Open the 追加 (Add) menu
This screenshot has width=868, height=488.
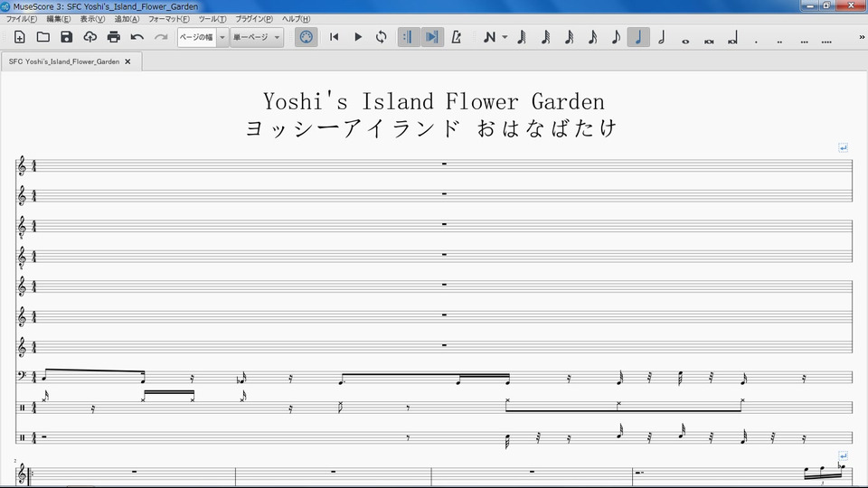pos(127,19)
